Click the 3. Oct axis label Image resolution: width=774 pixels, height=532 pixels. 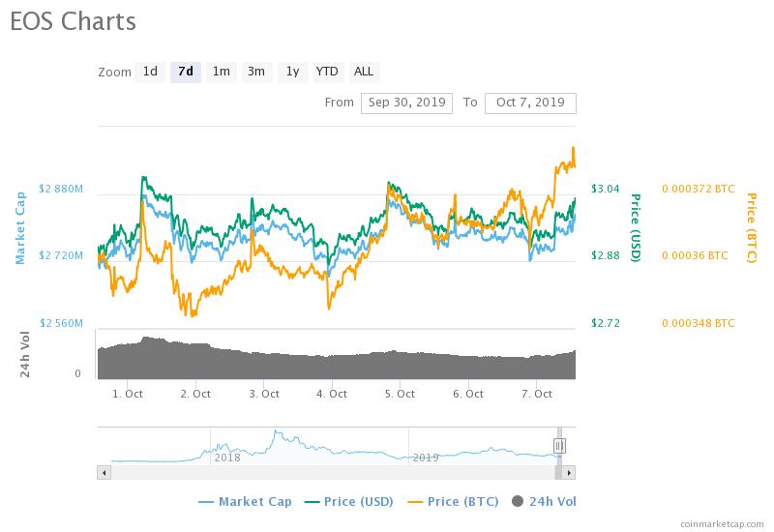[264, 394]
